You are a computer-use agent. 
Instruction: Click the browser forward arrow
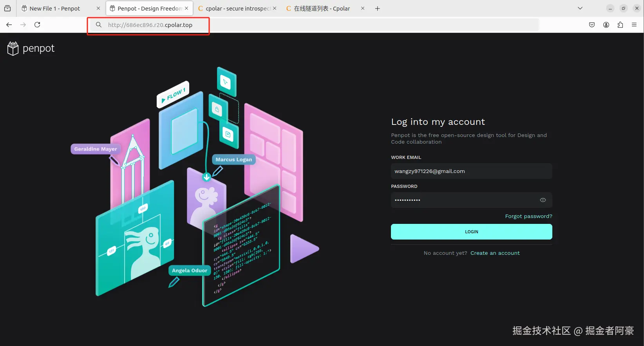[23, 25]
